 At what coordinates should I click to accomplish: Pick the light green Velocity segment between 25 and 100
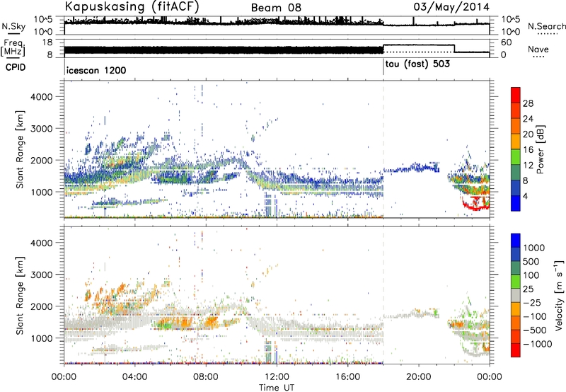pos(516,282)
